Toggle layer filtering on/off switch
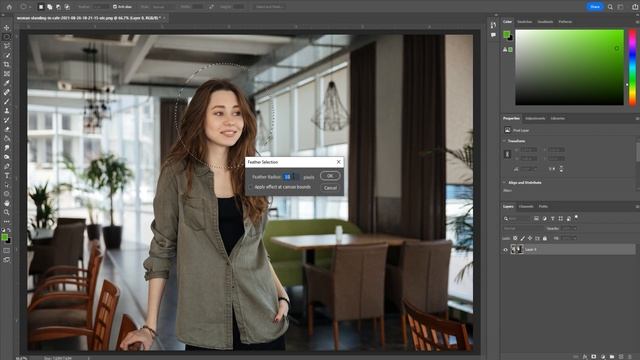This screenshot has height=360, width=640. click(576, 217)
